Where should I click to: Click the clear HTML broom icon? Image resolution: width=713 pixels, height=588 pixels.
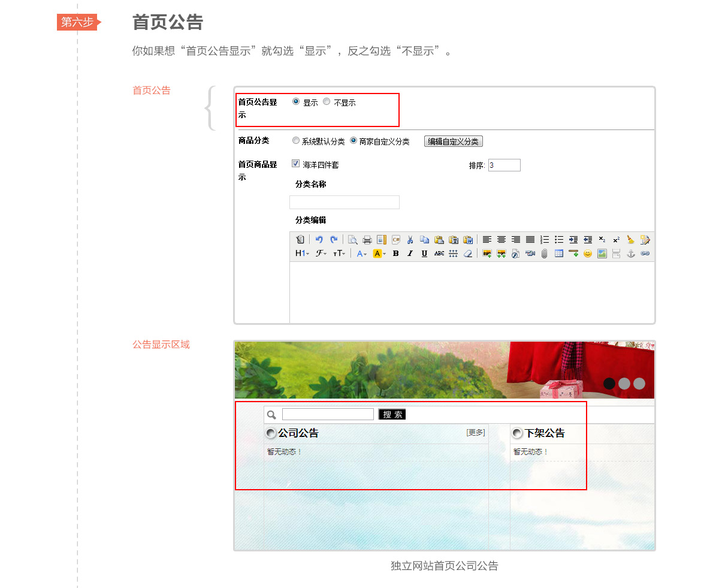[x=631, y=240]
